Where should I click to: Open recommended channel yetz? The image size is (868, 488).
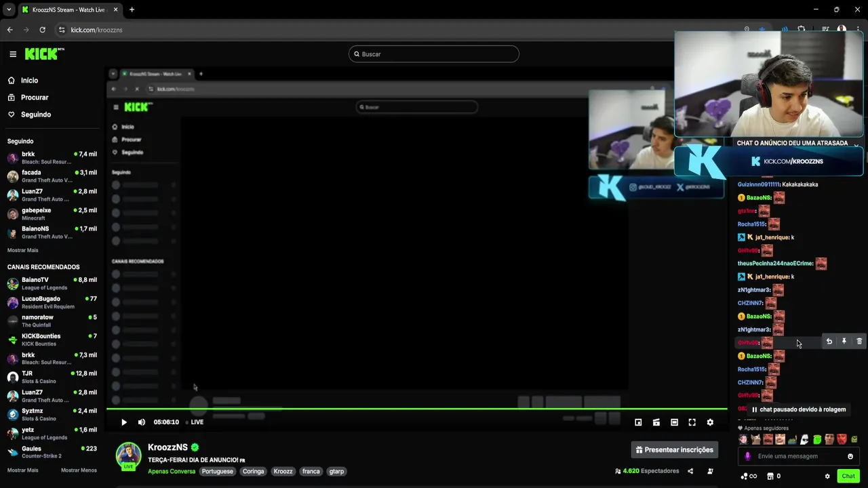(52, 433)
